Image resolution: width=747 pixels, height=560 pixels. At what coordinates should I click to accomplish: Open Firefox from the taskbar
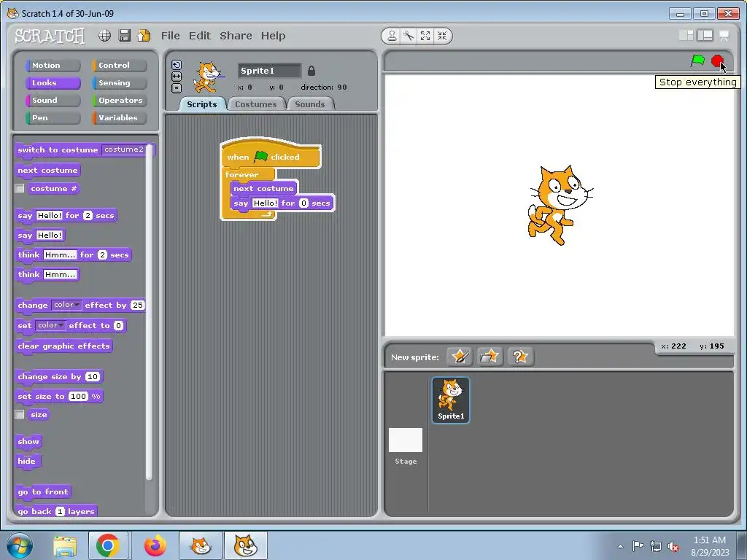tap(155, 545)
